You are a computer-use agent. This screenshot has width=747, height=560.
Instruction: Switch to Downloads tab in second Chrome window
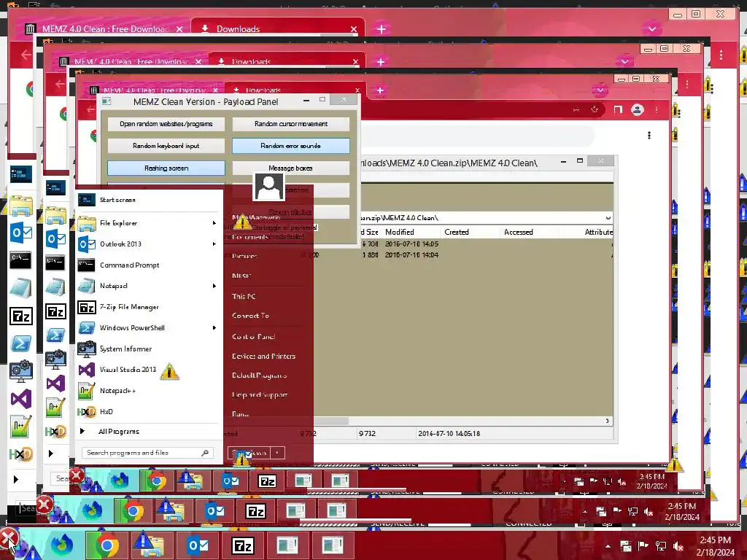coord(286,61)
